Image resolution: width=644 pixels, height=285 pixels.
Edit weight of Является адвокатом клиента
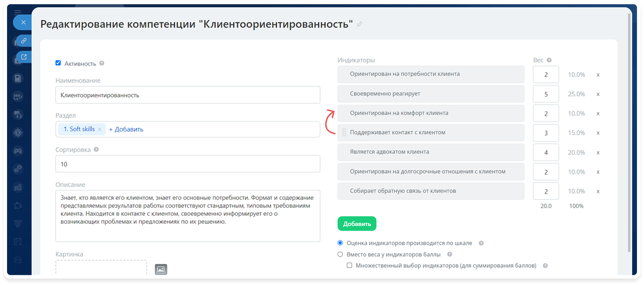(546, 152)
